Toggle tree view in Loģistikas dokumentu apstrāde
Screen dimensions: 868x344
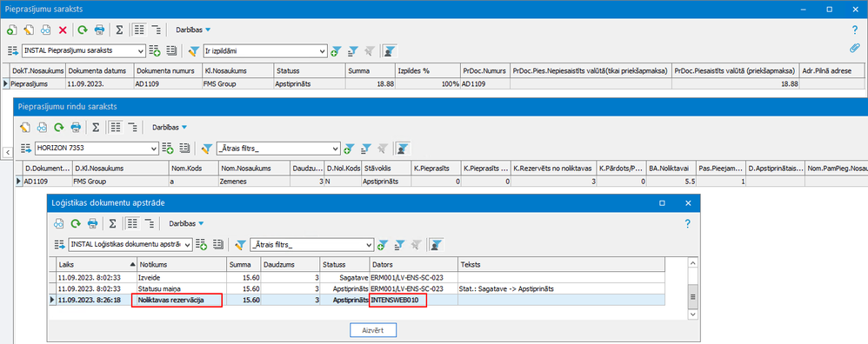click(x=149, y=223)
